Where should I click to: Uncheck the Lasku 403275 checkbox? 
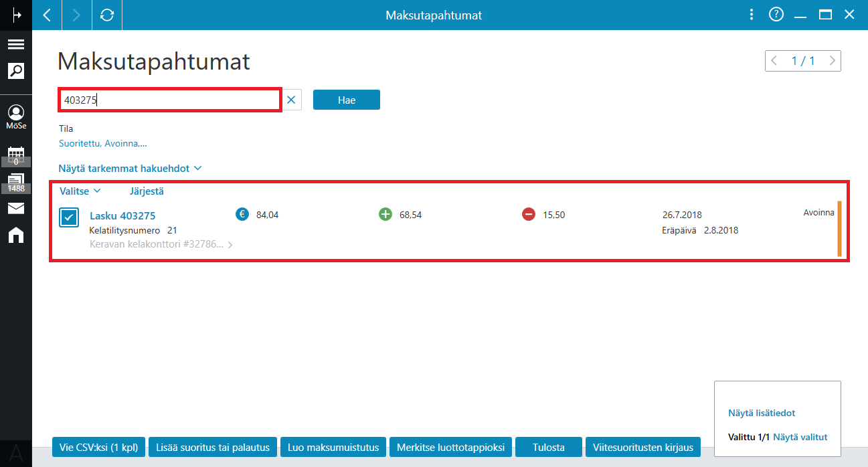(x=70, y=218)
